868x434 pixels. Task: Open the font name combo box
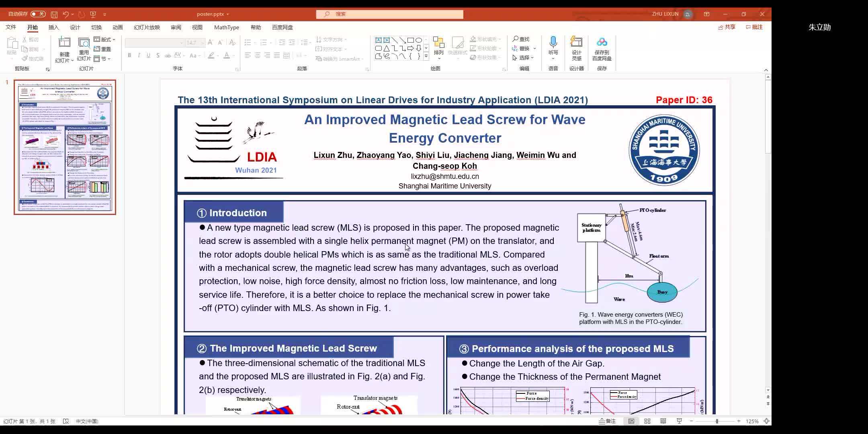[x=154, y=43]
